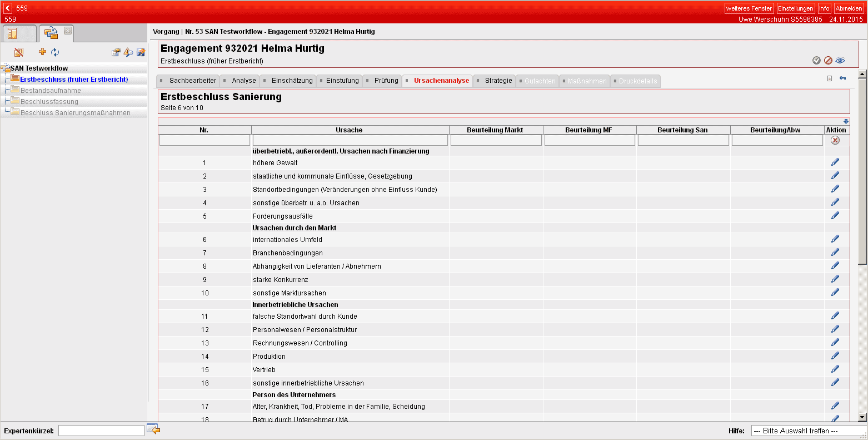Edit row höhere Gewalt with pencil icon
868x440 pixels.
click(x=835, y=162)
